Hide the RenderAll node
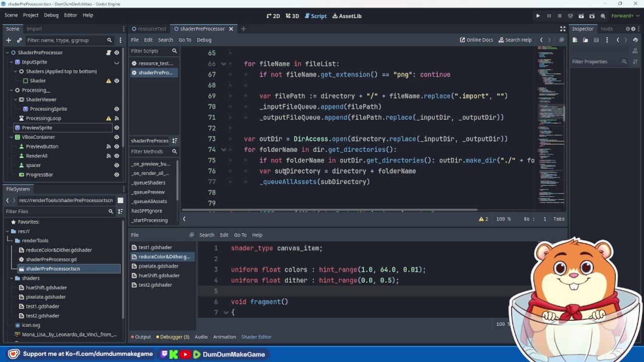 (x=117, y=156)
